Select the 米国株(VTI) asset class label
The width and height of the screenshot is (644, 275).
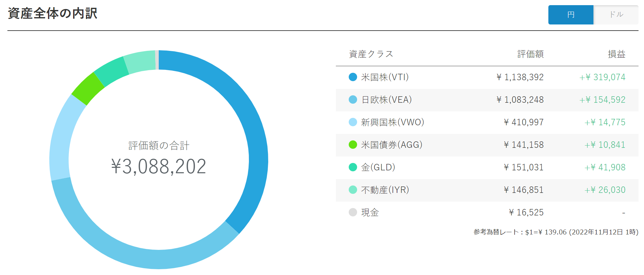[x=385, y=77]
